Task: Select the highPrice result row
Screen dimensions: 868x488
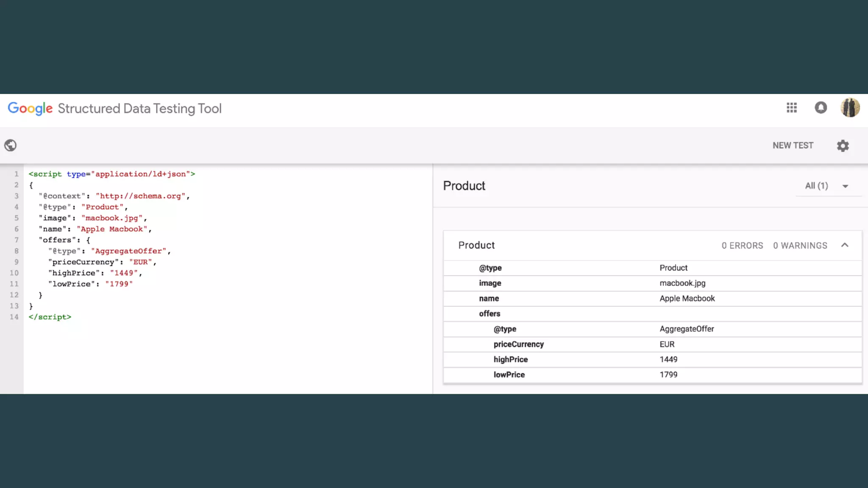Action: [x=511, y=359]
